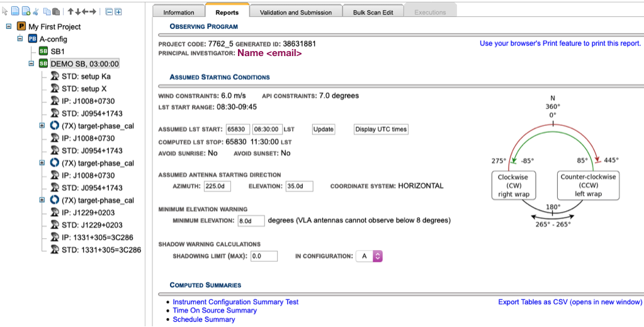644x327 pixels.
Task: Click the orange P project icon
Action: click(21, 26)
